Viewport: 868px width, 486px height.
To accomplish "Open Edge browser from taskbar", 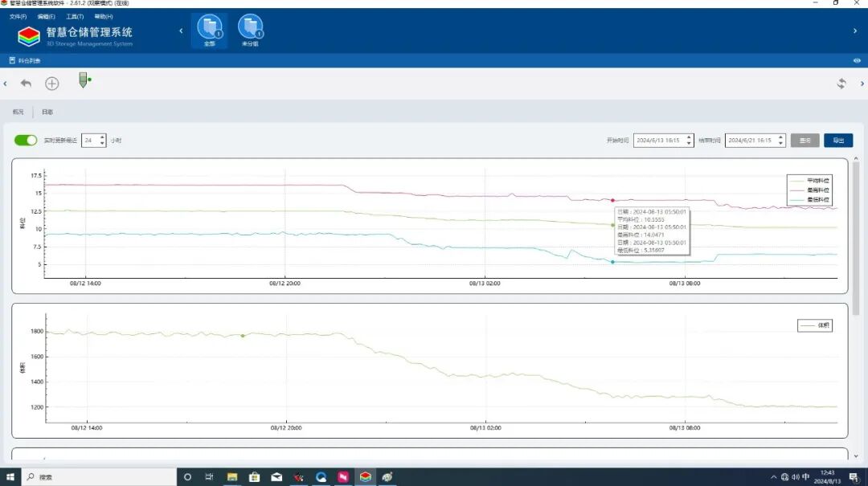I will tap(321, 476).
